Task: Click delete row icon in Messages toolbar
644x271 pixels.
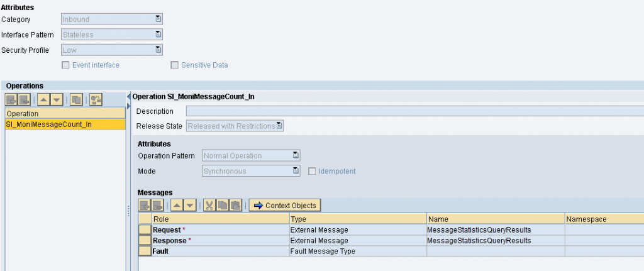Action: 158,206
